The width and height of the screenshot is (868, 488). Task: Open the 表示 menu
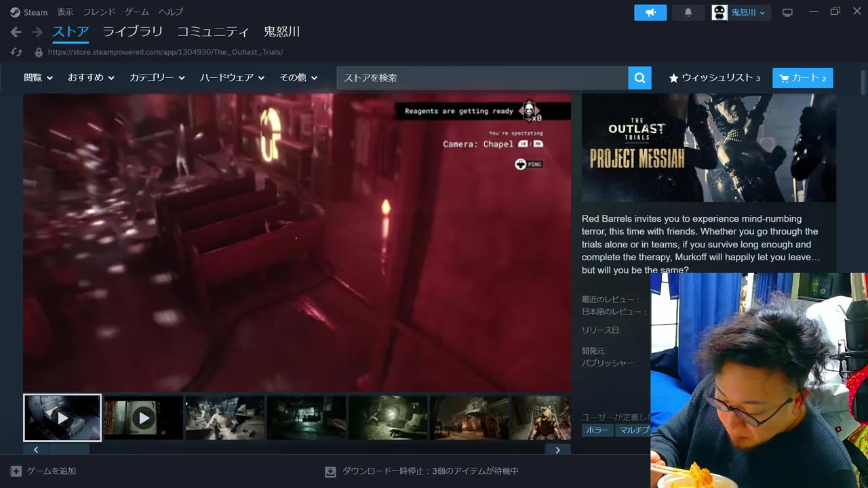click(65, 12)
